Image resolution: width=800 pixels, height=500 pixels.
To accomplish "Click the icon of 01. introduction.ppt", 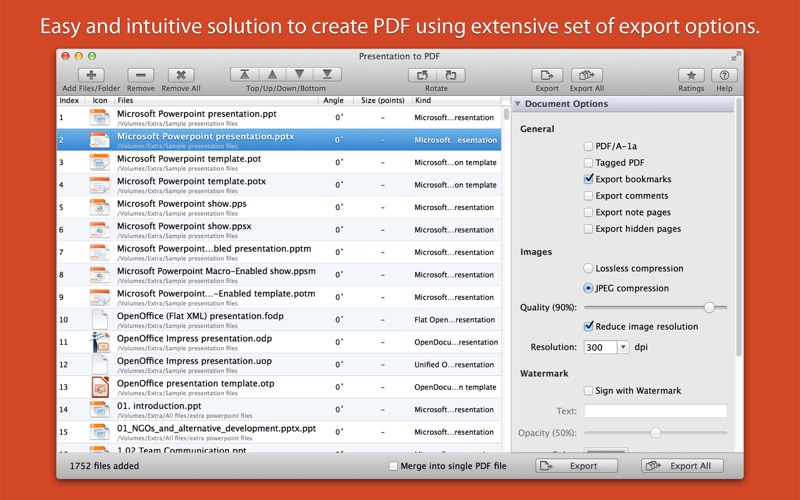I will (99, 409).
